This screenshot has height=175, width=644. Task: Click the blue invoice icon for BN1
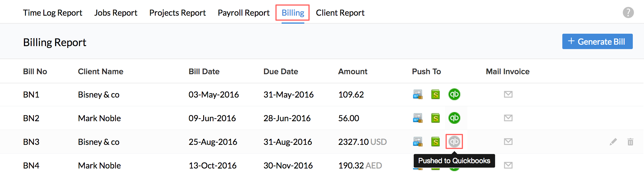pyautogui.click(x=418, y=95)
